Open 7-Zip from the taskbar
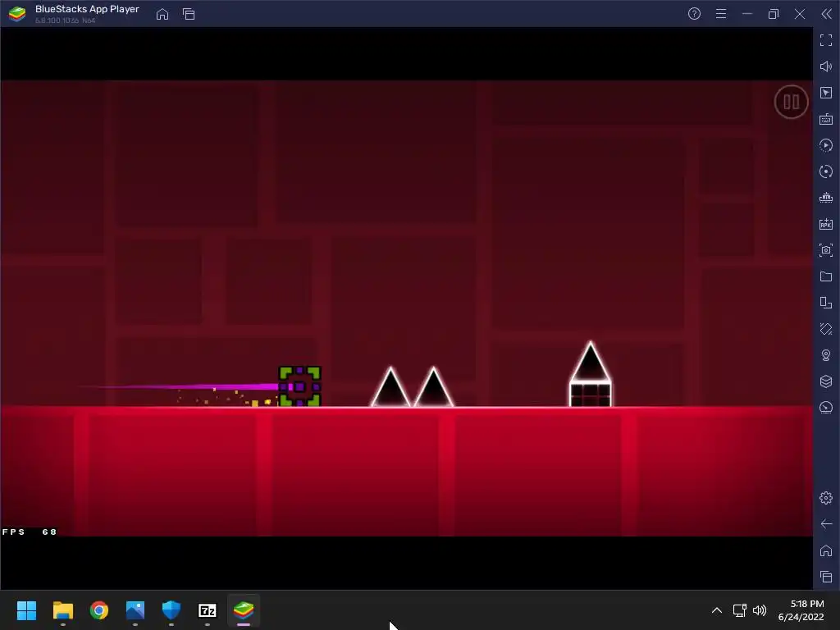840x630 pixels. pos(208,610)
